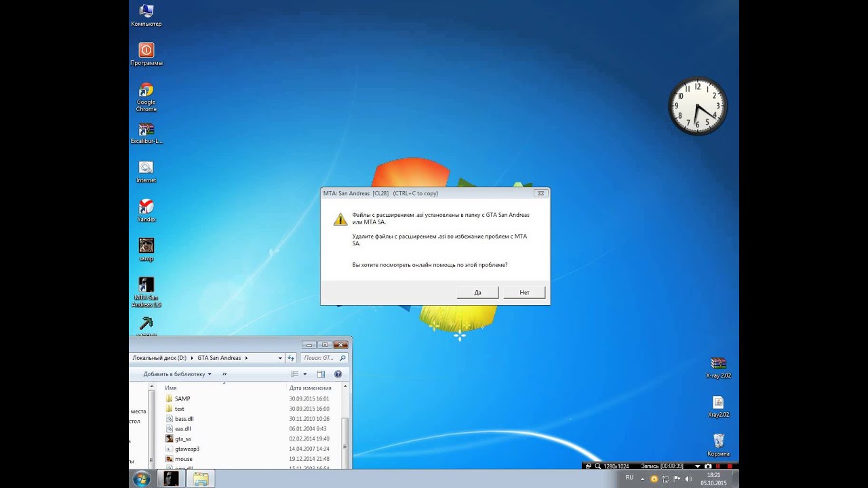Click the orange tray application icon
Image resolution: width=868 pixels, height=488 pixels.
(x=654, y=479)
